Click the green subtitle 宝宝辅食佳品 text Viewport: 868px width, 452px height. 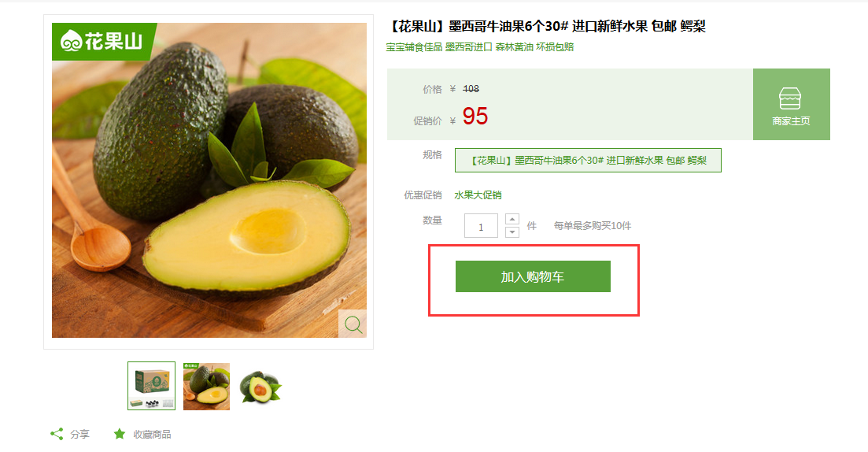click(414, 47)
